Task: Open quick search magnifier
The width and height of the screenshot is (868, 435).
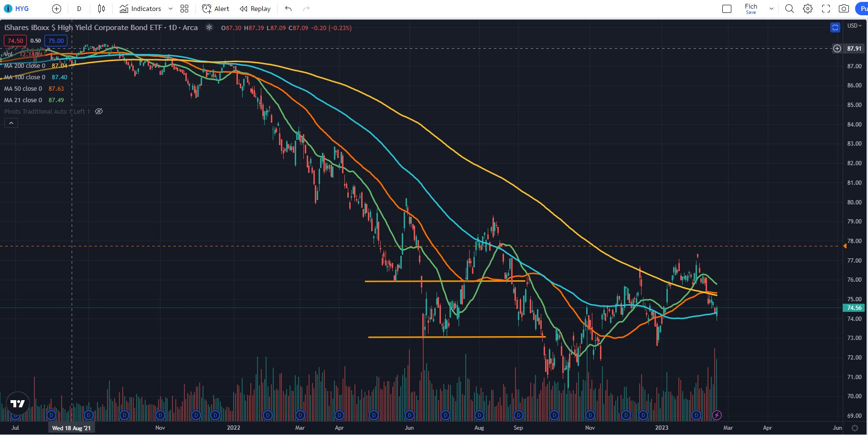Action: [789, 9]
